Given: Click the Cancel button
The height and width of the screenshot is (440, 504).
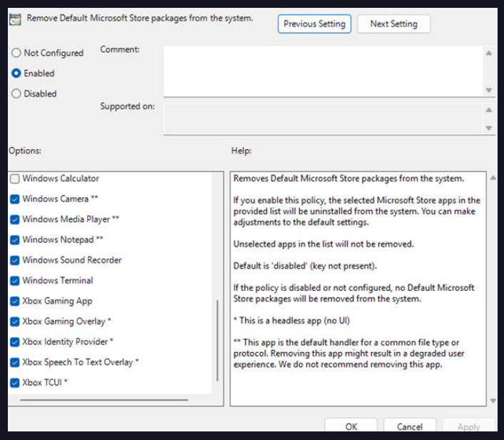Looking at the screenshot, I should pos(410,426).
